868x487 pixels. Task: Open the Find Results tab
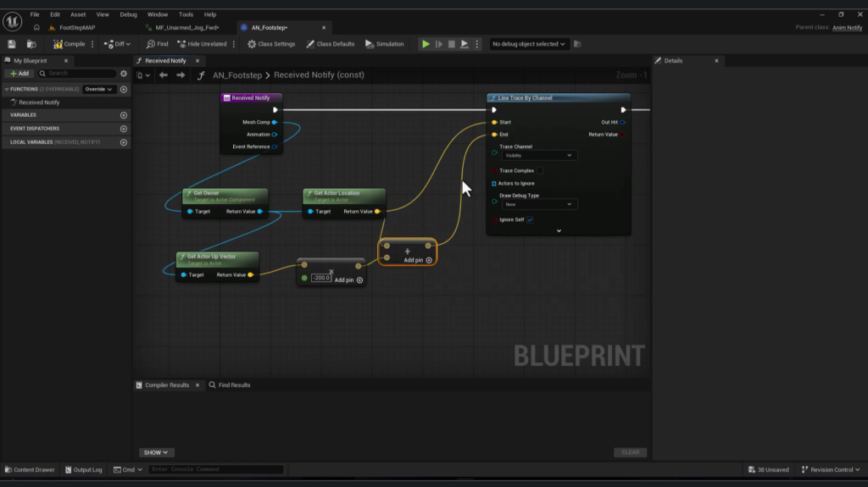[x=229, y=385]
